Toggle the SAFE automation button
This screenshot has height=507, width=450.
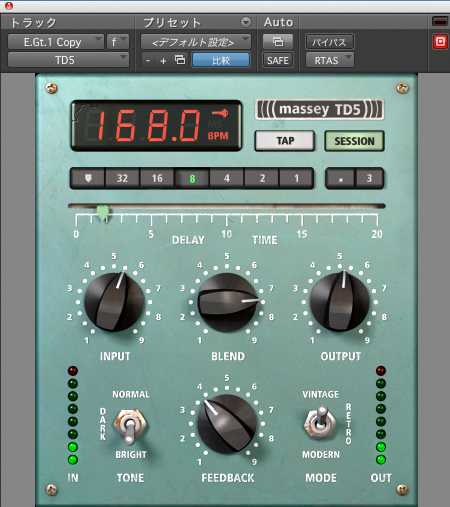(278, 60)
